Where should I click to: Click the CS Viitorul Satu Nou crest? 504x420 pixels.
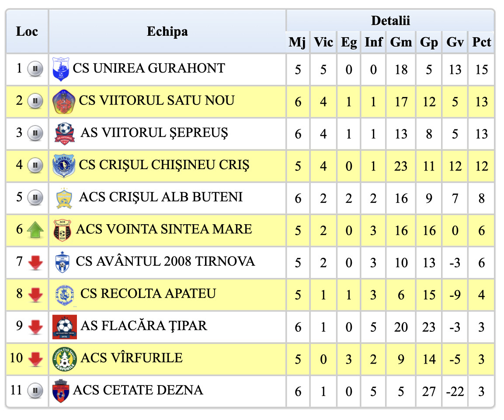click(63, 101)
